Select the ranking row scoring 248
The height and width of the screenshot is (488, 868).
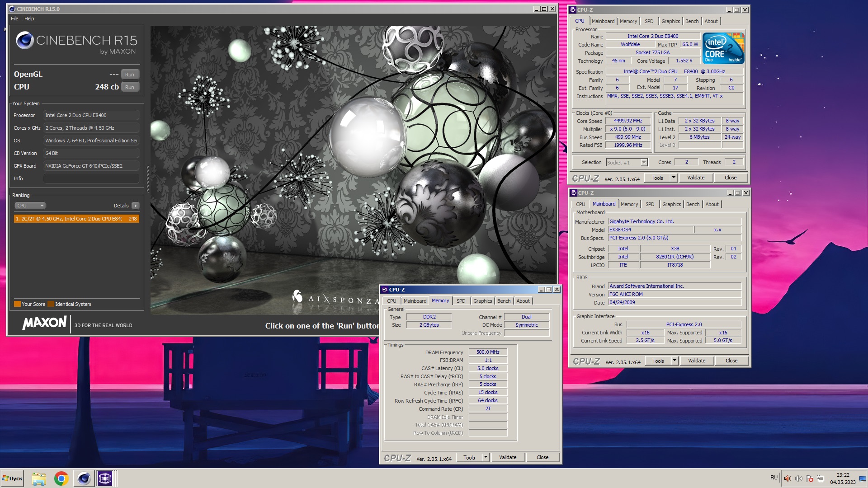click(x=76, y=219)
